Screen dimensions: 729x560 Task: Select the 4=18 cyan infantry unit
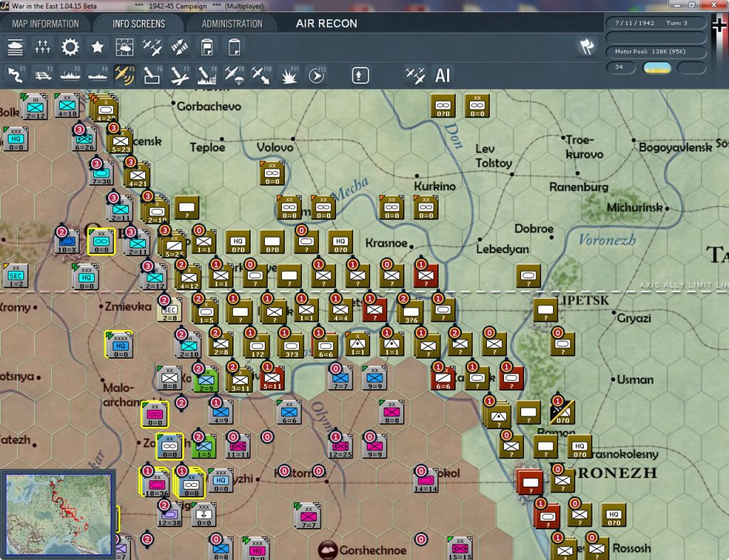click(x=67, y=106)
